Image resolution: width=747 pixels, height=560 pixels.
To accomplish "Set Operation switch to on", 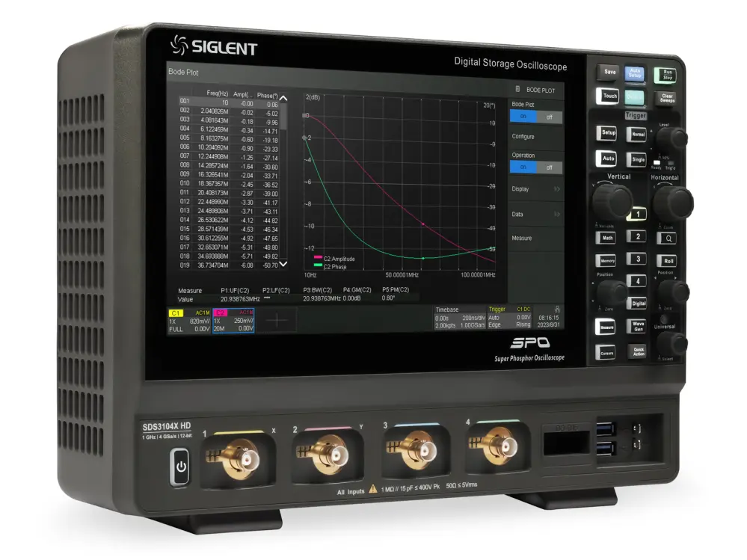I will coord(523,167).
